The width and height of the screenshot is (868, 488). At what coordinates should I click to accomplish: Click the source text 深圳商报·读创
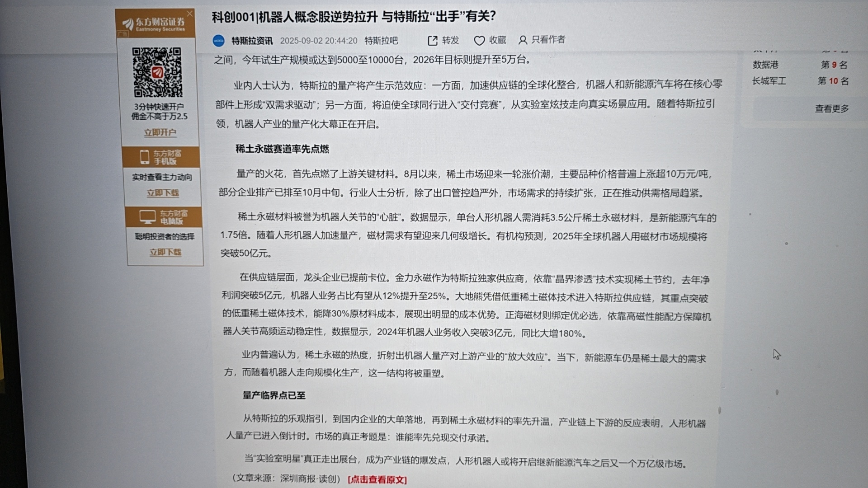point(309,479)
